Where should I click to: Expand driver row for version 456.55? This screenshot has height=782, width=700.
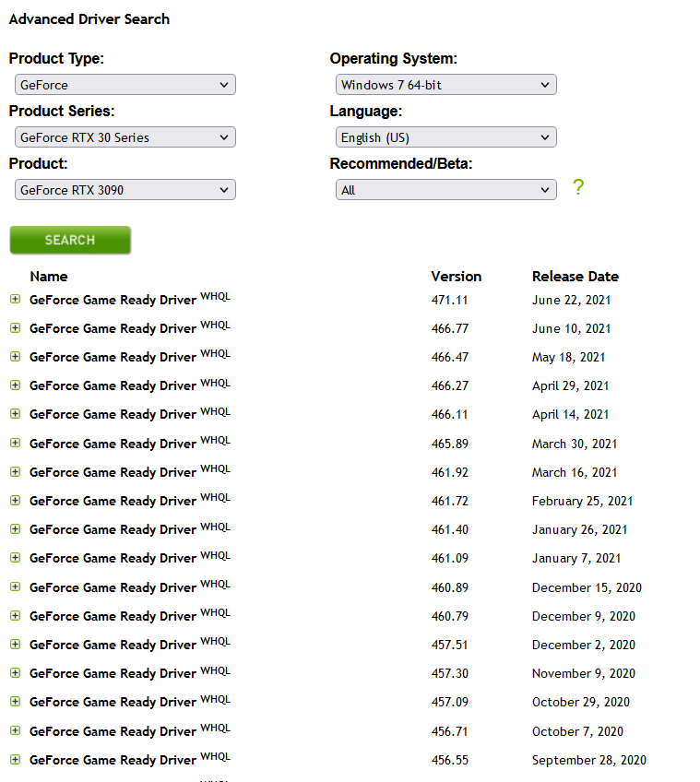(16, 759)
